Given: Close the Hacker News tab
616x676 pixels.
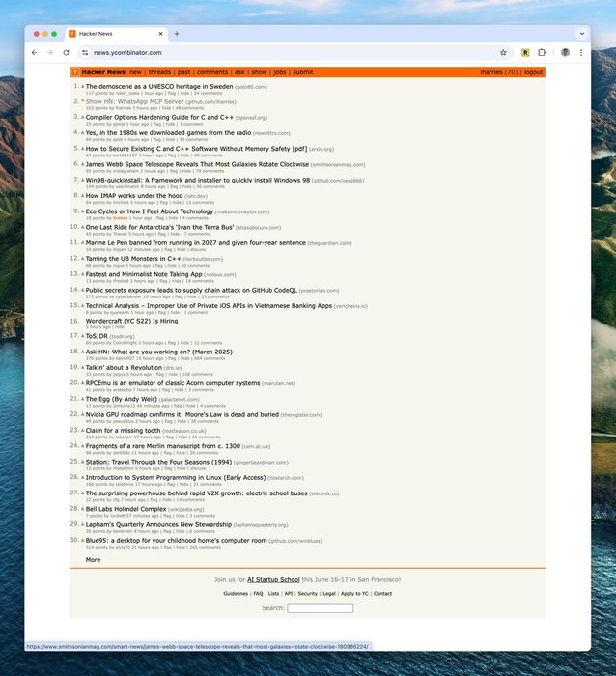Looking at the screenshot, I should (161, 34).
